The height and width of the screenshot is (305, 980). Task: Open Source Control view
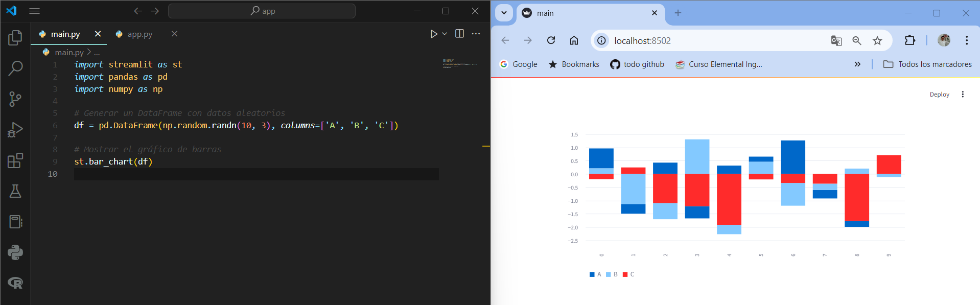point(15,99)
